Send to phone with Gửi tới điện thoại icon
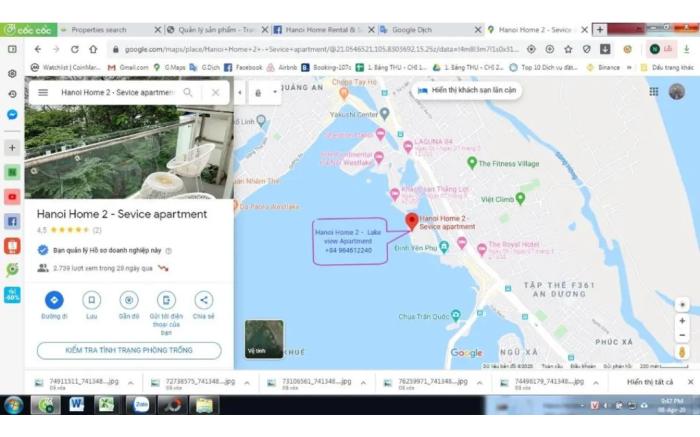This screenshot has height=437, width=700. pyautogui.click(x=166, y=300)
